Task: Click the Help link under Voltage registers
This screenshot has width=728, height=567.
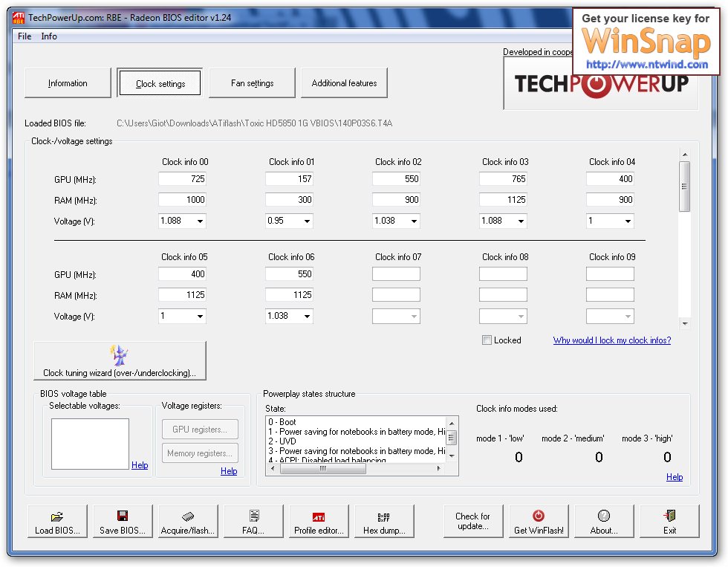Action: pyautogui.click(x=229, y=471)
